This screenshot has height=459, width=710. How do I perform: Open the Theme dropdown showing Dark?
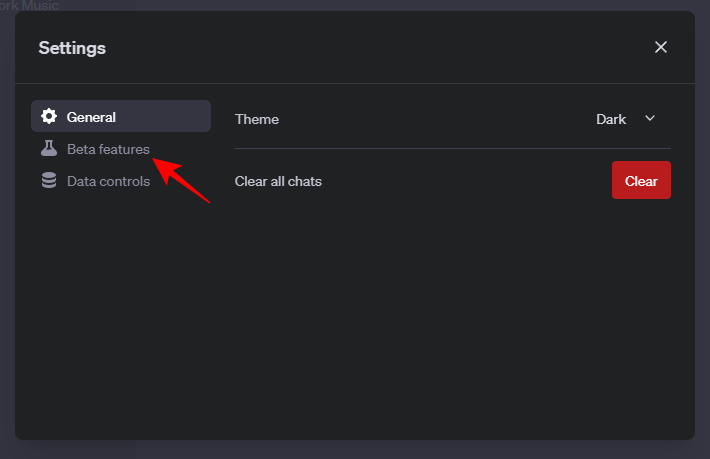(x=625, y=119)
